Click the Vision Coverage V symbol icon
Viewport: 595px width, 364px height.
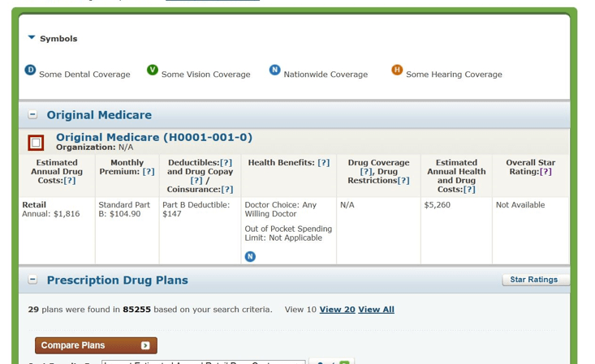coord(153,70)
